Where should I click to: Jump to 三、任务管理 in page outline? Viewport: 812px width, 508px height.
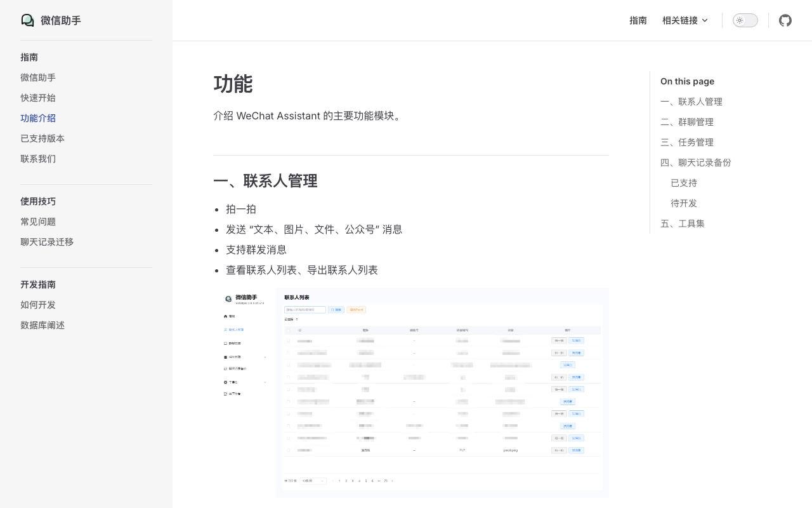pos(687,142)
